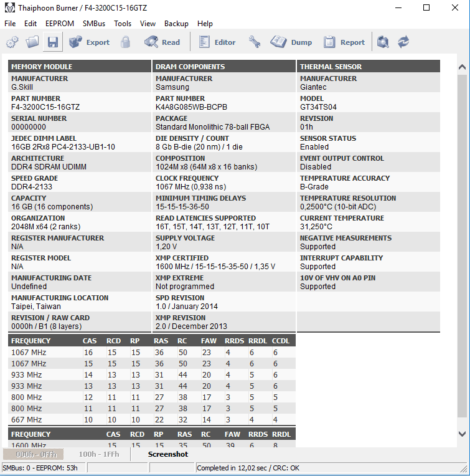470x476 pixels.
Task: Click the XMP Certified 1600 MHz value
Action: pyautogui.click(x=215, y=267)
